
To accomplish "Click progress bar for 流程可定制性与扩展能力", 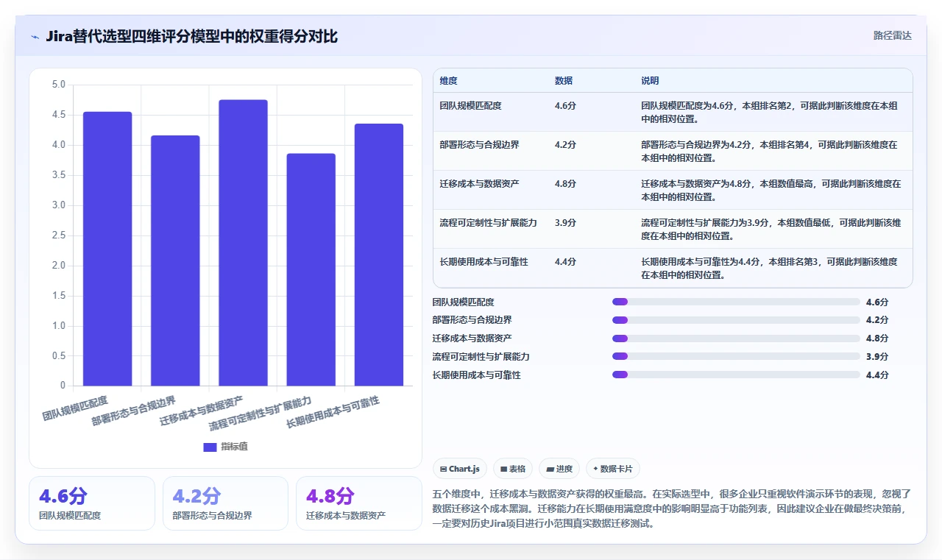I will coord(736,357).
